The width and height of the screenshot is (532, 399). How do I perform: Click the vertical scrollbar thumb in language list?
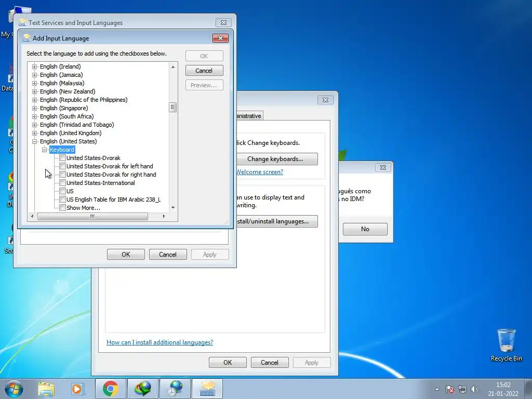tap(172, 107)
